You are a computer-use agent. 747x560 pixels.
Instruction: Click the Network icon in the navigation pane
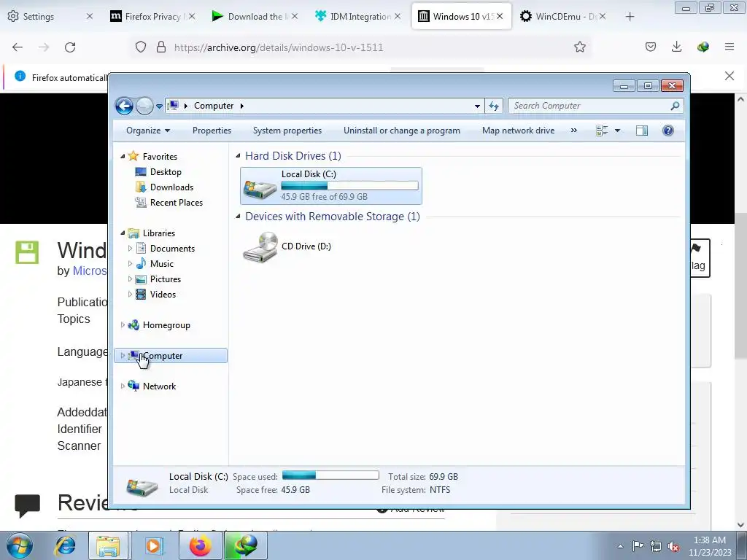click(134, 386)
